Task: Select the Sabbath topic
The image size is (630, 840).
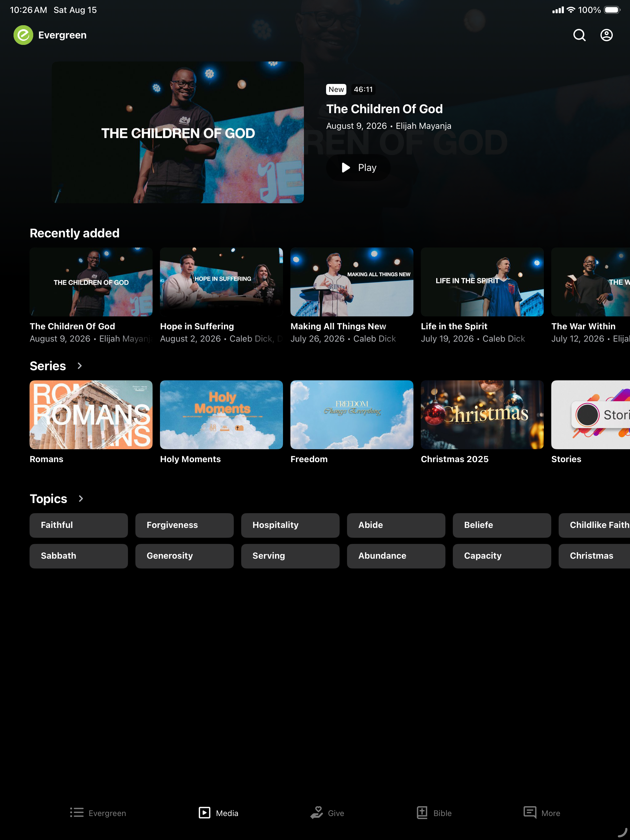Action: [79, 556]
